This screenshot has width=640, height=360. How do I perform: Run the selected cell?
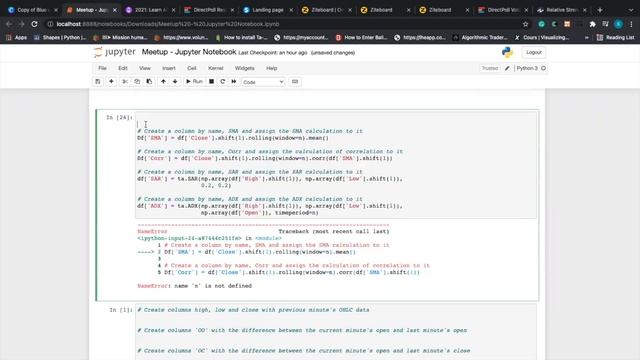tap(194, 82)
